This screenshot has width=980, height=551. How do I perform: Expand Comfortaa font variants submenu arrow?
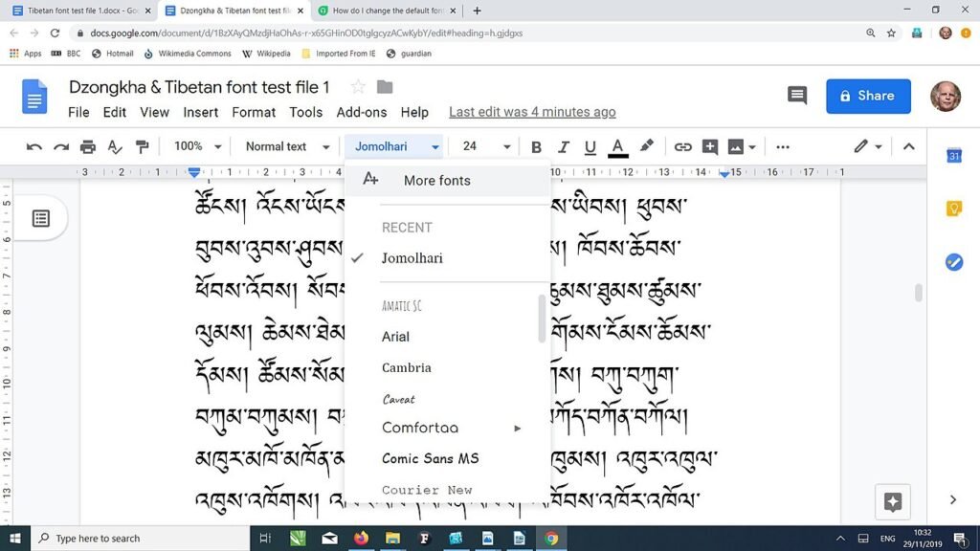coord(518,429)
